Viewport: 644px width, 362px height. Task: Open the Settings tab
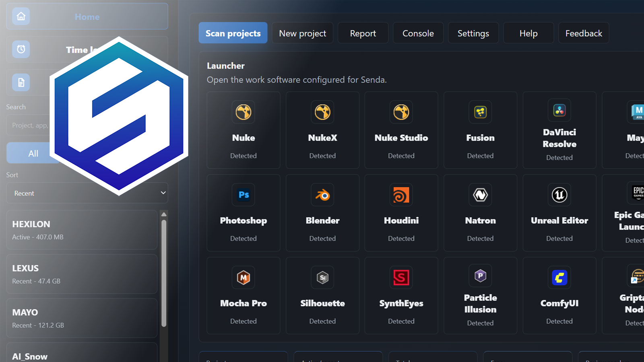click(473, 33)
